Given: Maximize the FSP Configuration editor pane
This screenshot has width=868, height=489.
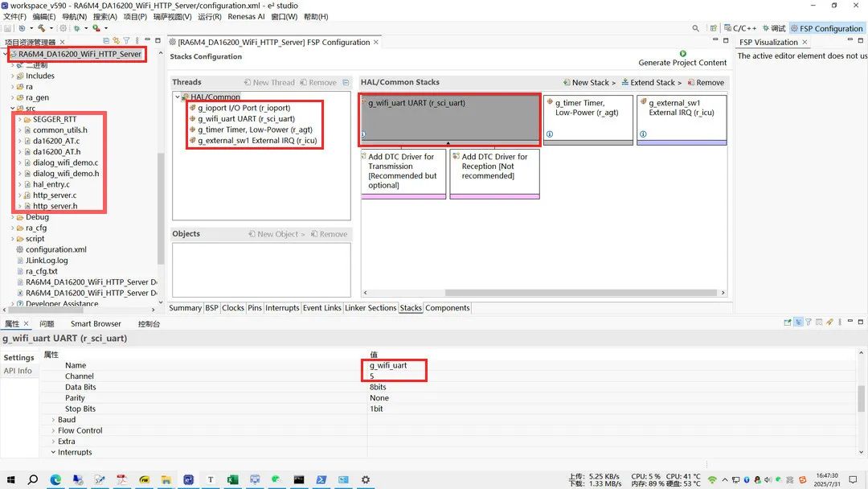Looking at the screenshot, I should (726, 40).
